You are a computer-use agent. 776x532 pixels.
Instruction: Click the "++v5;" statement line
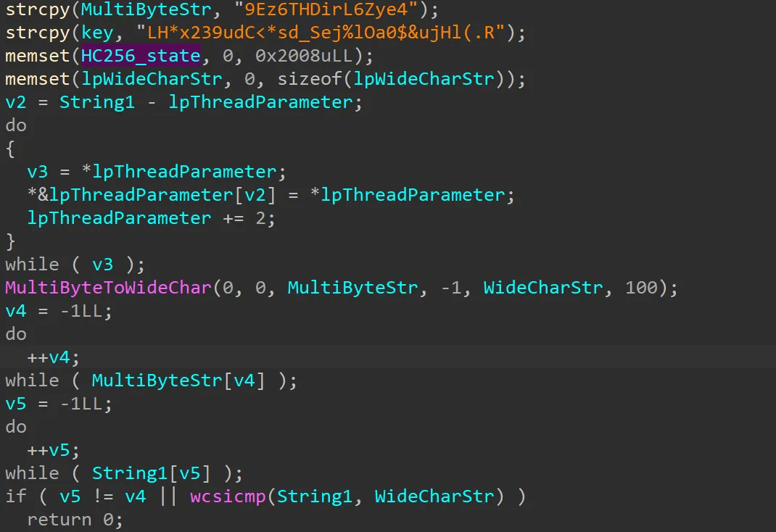53,450
